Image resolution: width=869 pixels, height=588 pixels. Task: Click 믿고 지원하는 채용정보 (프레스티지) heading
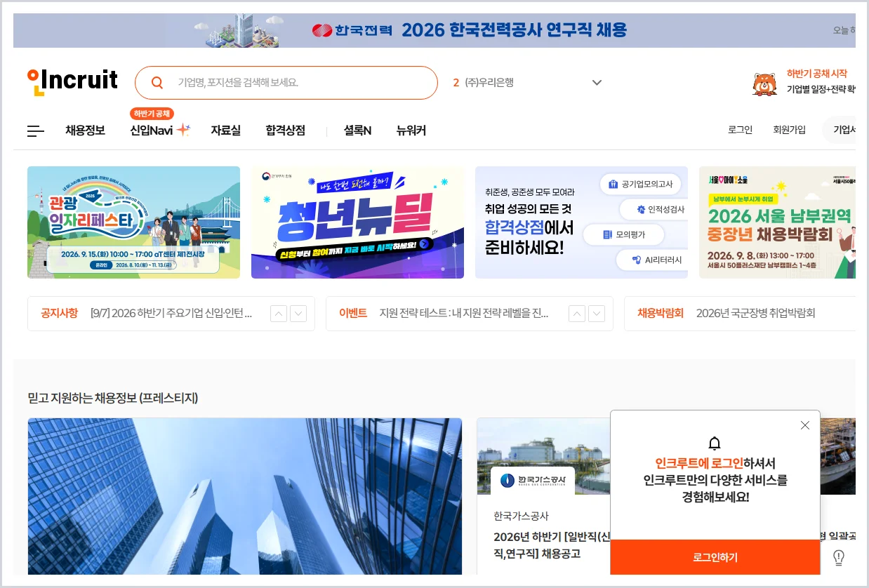coord(113,398)
